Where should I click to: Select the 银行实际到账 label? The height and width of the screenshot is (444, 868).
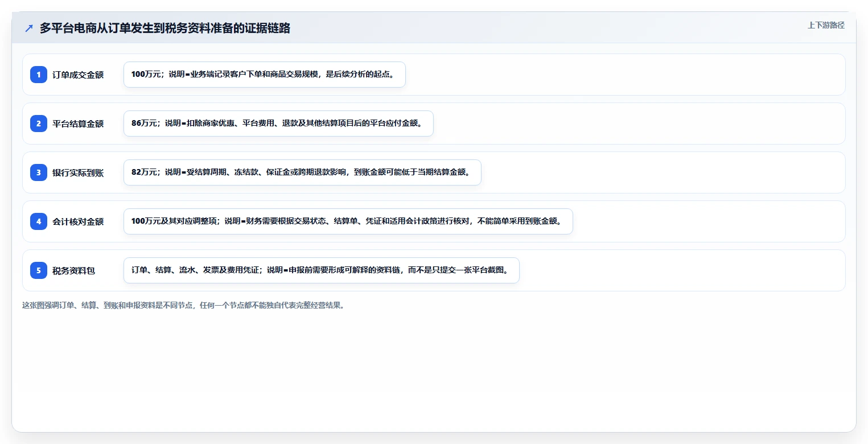(78, 172)
